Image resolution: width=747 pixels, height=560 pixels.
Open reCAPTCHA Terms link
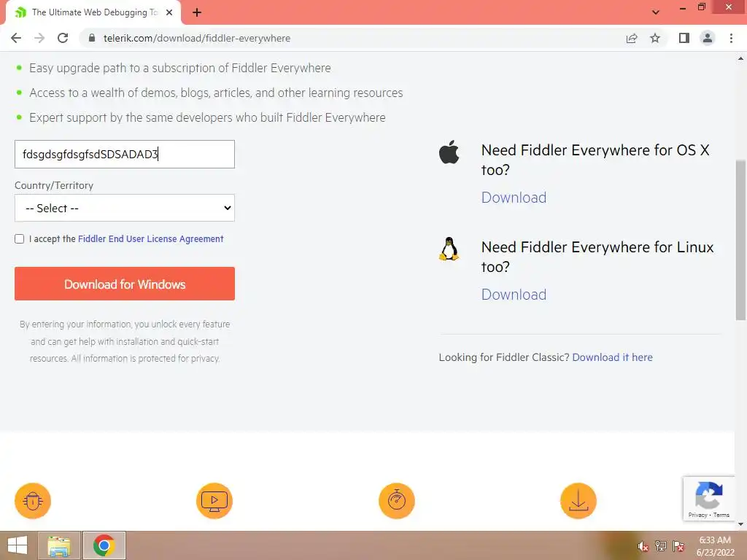point(721,516)
